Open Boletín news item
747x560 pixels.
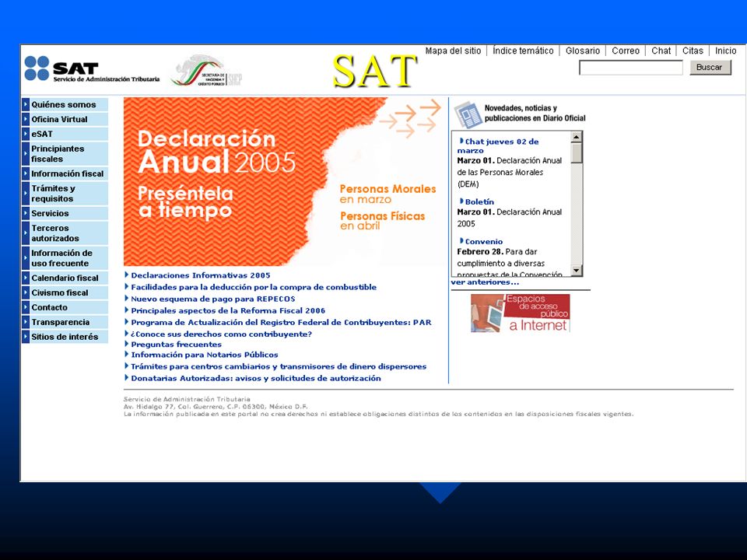pyautogui.click(x=479, y=202)
